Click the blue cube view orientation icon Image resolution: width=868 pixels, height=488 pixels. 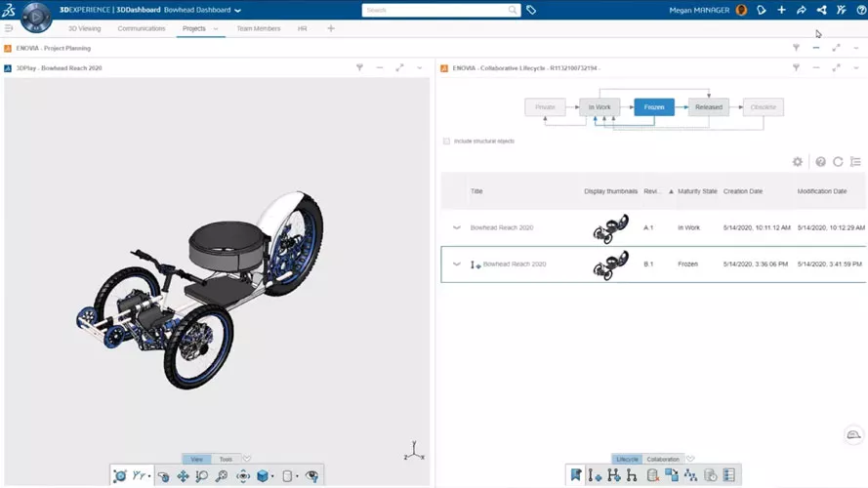click(263, 476)
